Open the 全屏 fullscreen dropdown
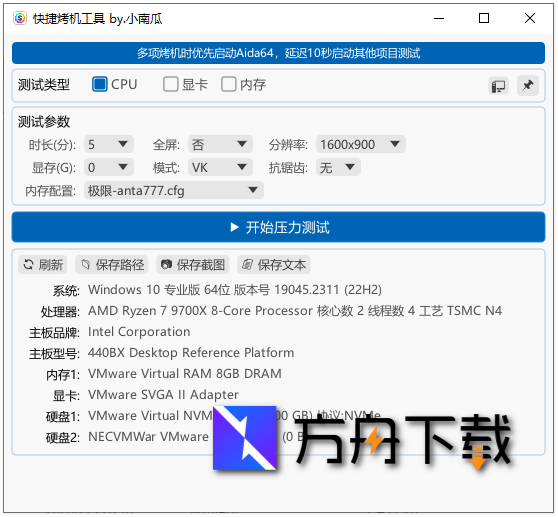The height and width of the screenshot is (517, 558). (220, 144)
